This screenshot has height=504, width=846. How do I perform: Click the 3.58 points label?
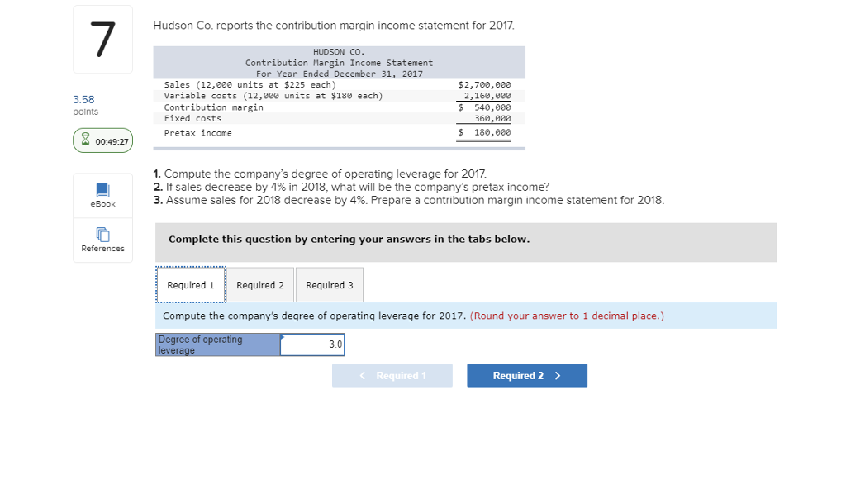point(85,105)
